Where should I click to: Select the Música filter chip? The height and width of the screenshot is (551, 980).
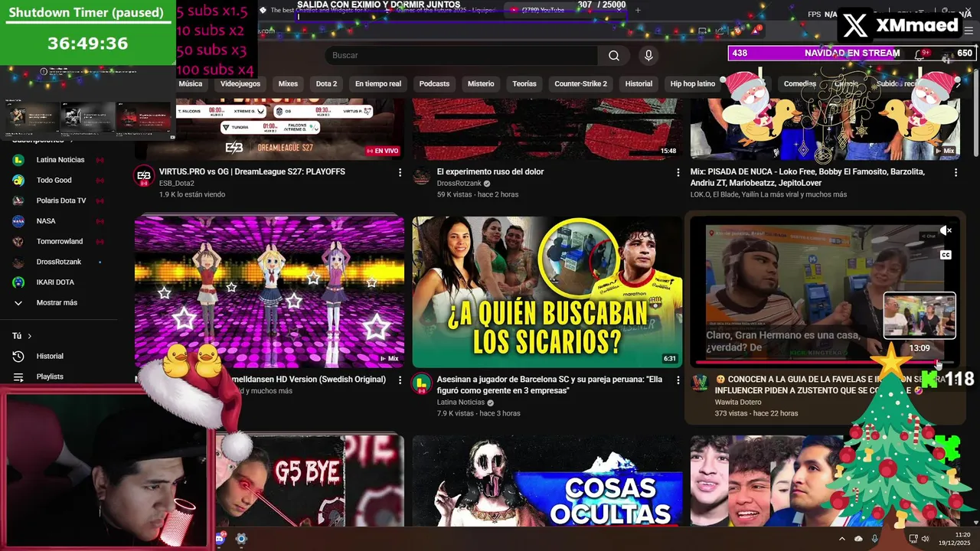(191, 83)
